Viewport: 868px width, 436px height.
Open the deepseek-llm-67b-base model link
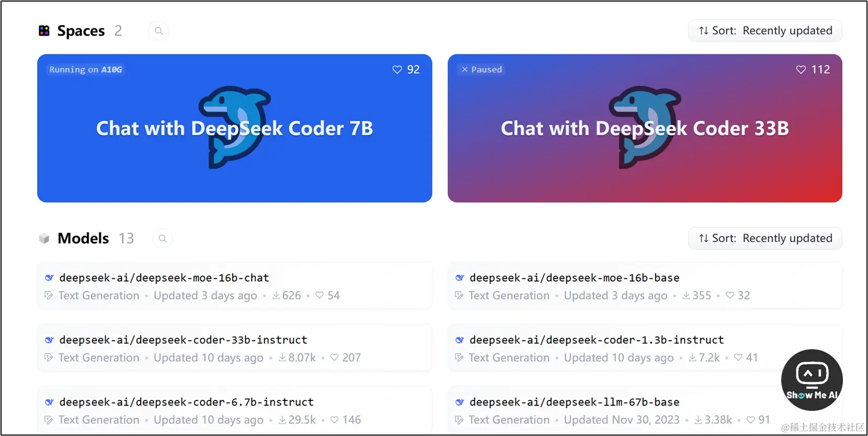point(574,402)
